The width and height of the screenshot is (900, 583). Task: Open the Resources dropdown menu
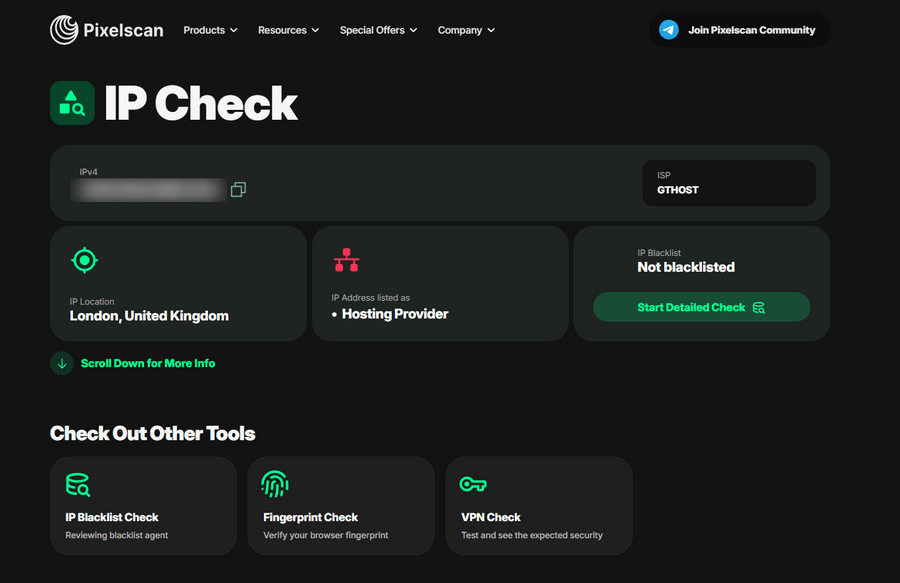coord(288,30)
